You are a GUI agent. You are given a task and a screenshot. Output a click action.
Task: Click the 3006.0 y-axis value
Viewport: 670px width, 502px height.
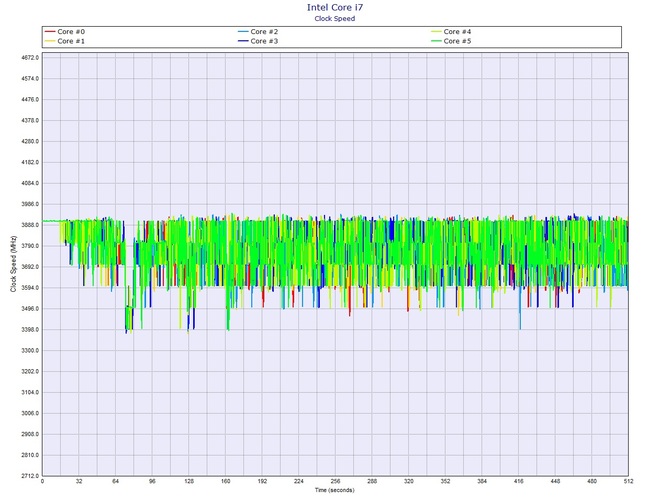tap(30, 414)
